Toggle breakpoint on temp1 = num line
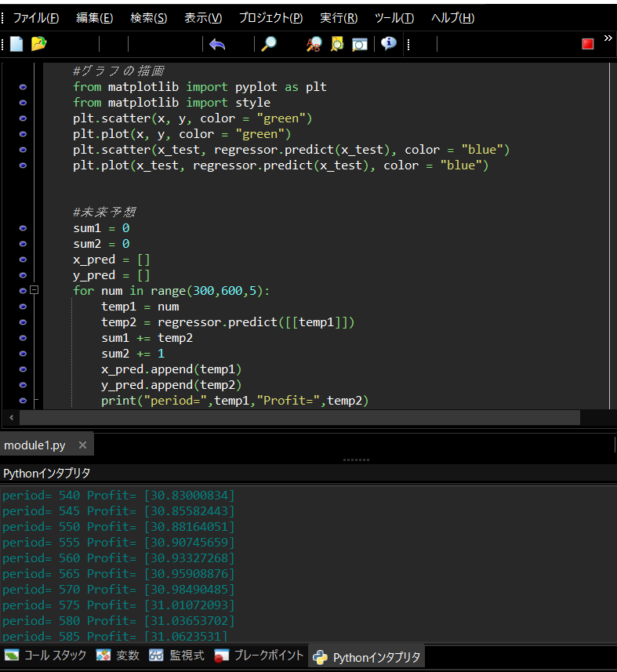617x672 pixels. (x=24, y=307)
